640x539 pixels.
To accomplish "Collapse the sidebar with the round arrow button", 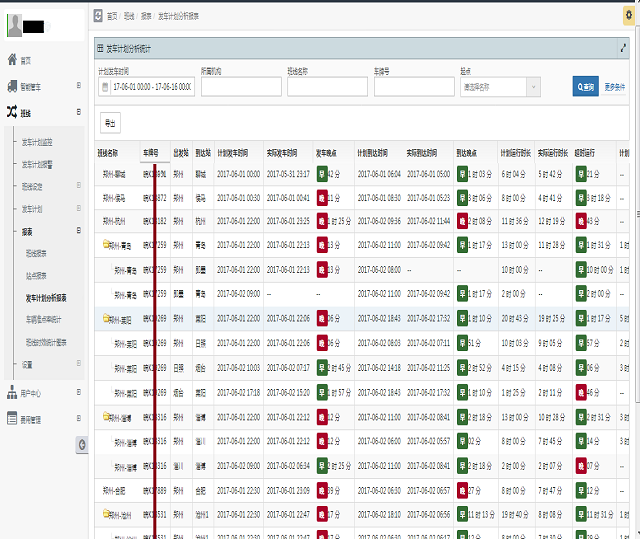I will [83, 444].
